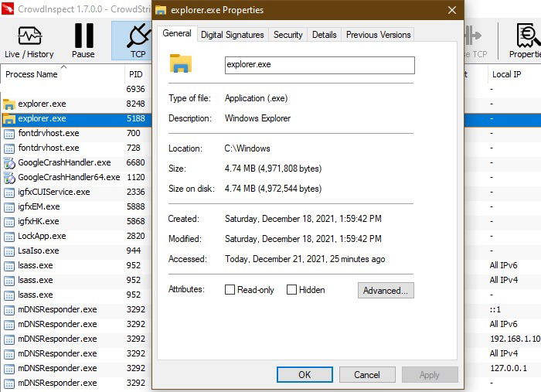Screen dimensions: 541x392
Task: Open Properties toolbar icon in CrowdInspect
Action: pos(525,41)
